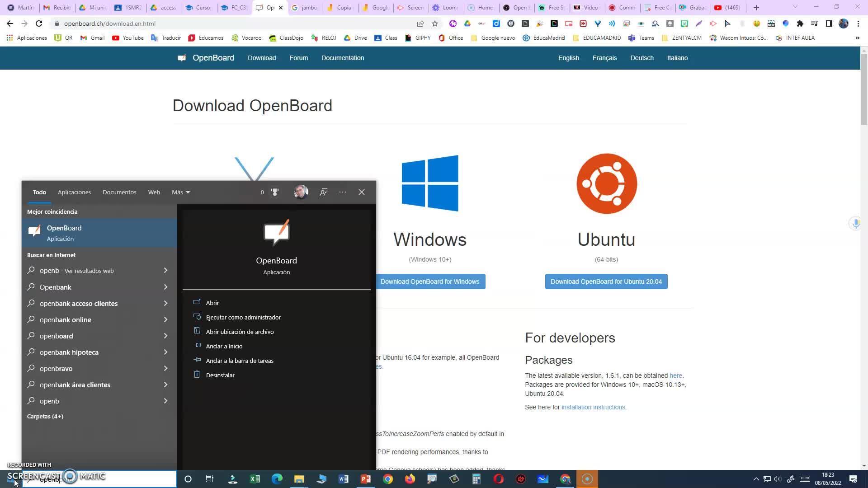Click Download OpenBoard for Windows button
868x488 pixels.
[x=429, y=282]
